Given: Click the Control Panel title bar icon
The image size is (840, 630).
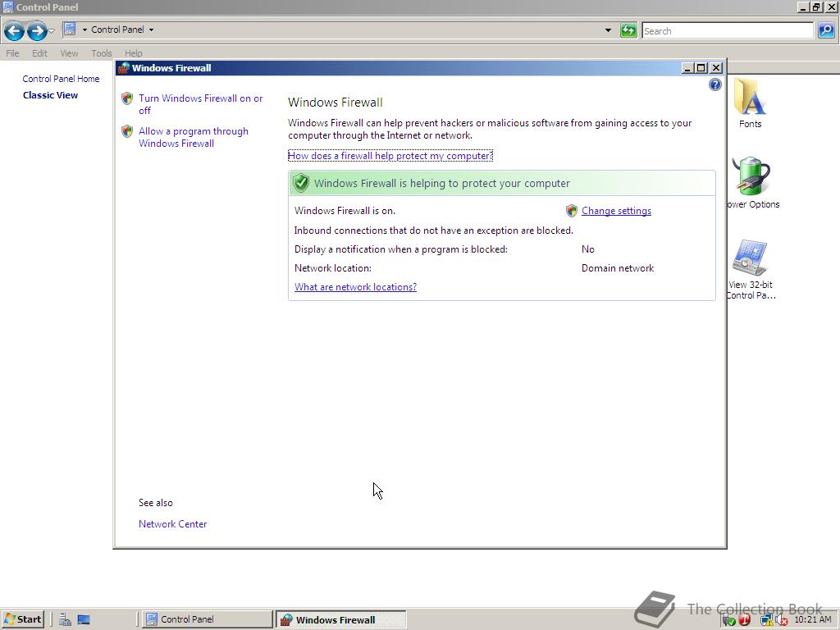Looking at the screenshot, I should coord(7,7).
